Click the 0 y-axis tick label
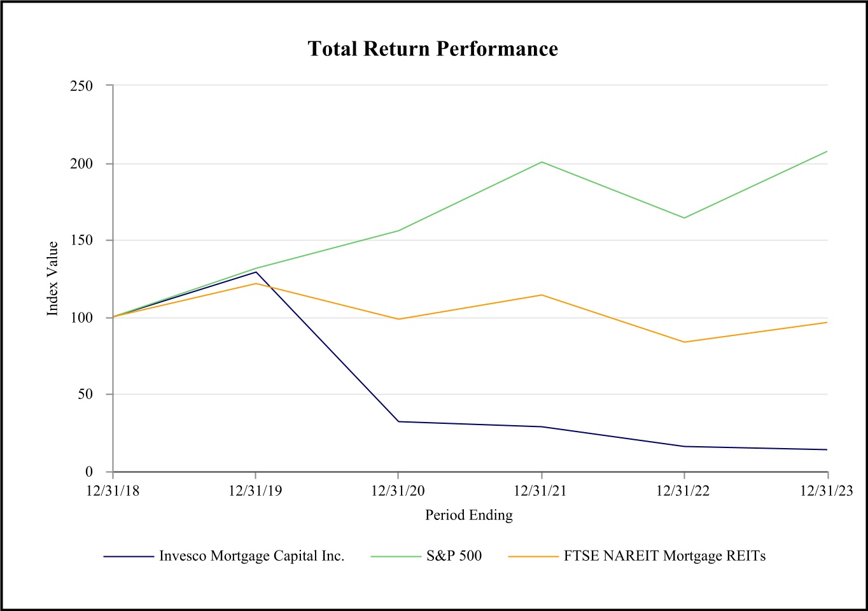Viewport: 868px width, 611px height. [x=89, y=472]
